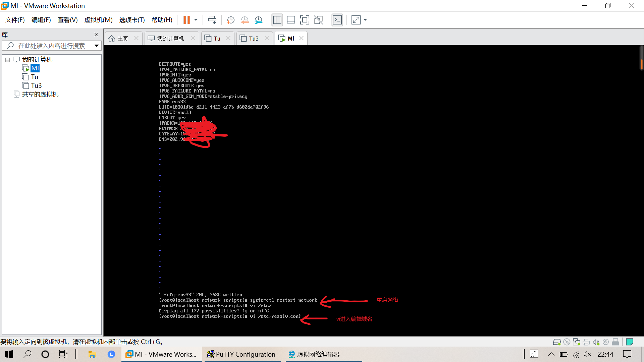Open the stretch display dropdown arrow
This screenshot has width=644, height=362.
tap(365, 20)
